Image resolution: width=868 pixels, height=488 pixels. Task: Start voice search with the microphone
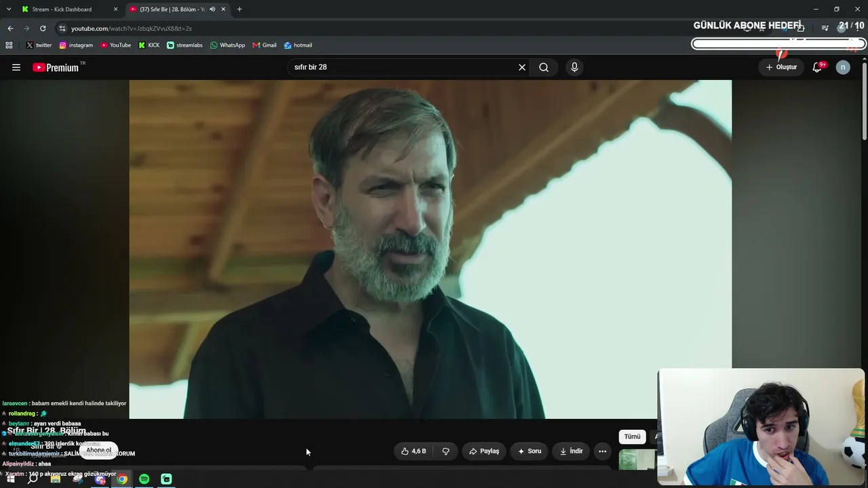(574, 67)
